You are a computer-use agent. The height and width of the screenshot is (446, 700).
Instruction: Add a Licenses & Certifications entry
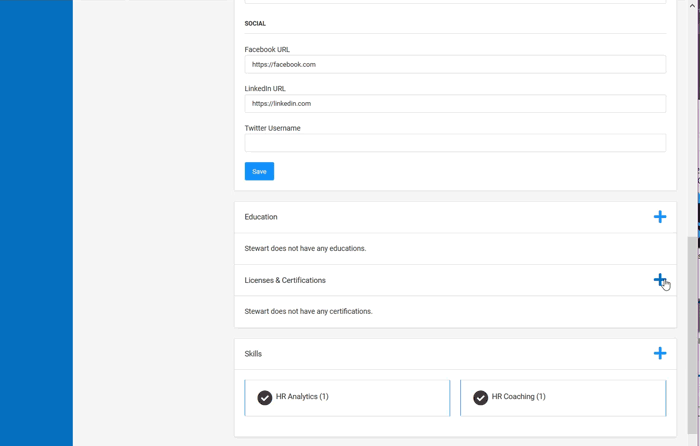[x=660, y=280]
